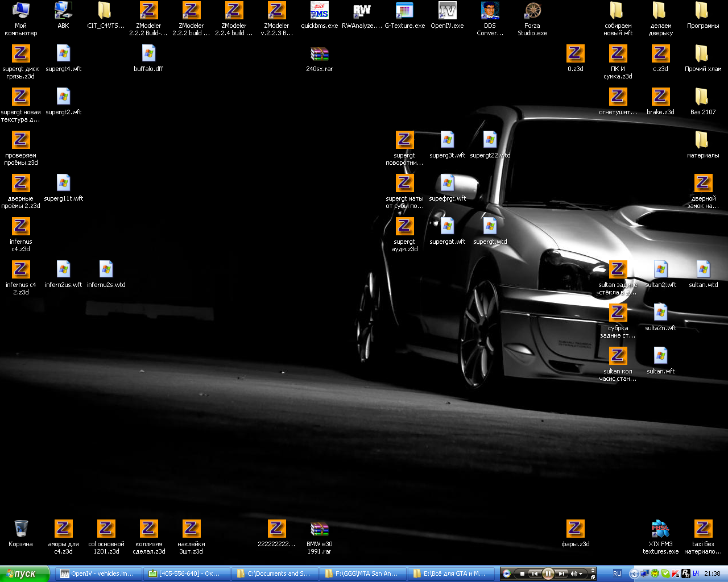The height and width of the screenshot is (582, 728).
Task: Go to previous track in media player
Action: click(534, 573)
